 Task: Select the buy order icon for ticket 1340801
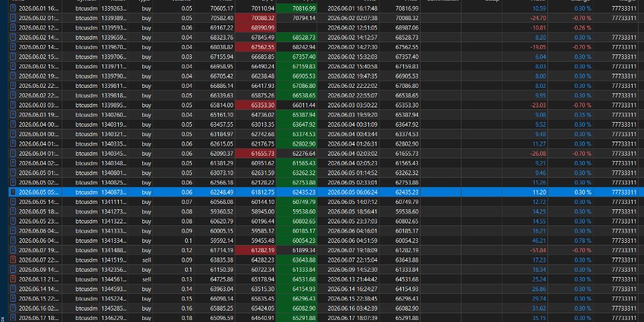(x=13, y=172)
